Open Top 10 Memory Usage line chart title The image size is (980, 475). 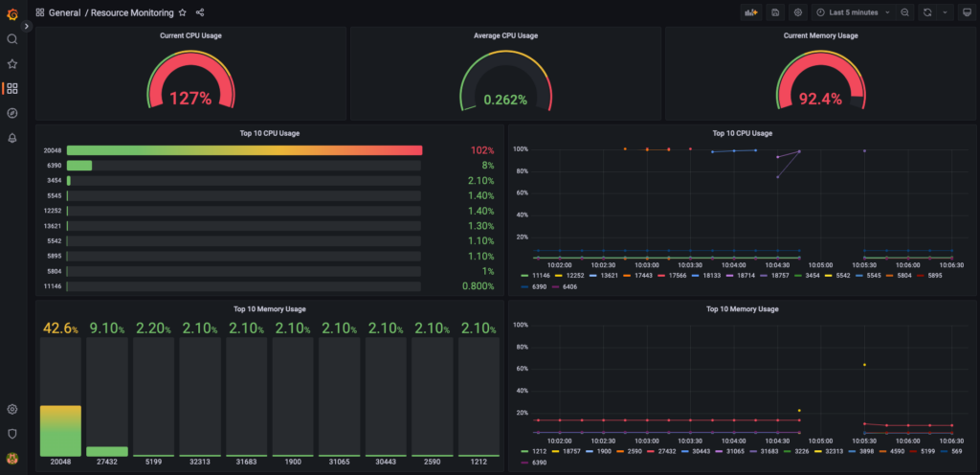tap(742, 308)
